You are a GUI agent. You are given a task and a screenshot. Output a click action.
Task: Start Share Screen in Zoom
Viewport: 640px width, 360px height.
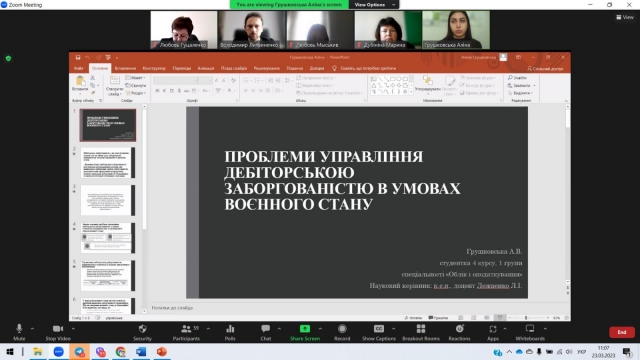[x=304, y=332]
